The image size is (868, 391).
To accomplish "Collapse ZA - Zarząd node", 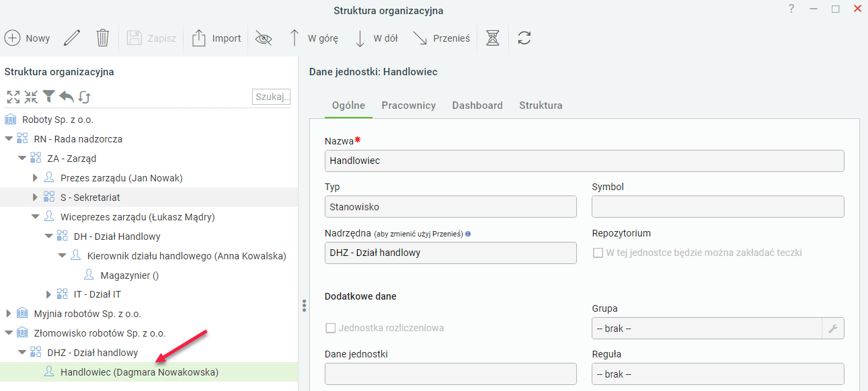I will click(22, 159).
